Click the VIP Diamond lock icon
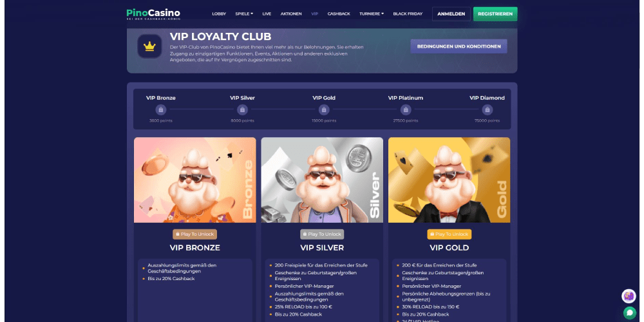This screenshot has height=322, width=644. pos(488,109)
